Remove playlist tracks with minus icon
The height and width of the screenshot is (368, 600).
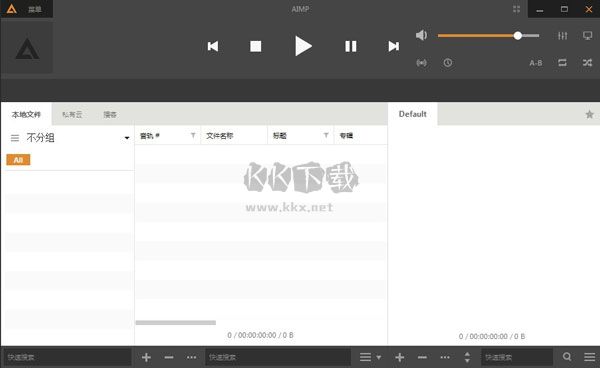(x=422, y=357)
